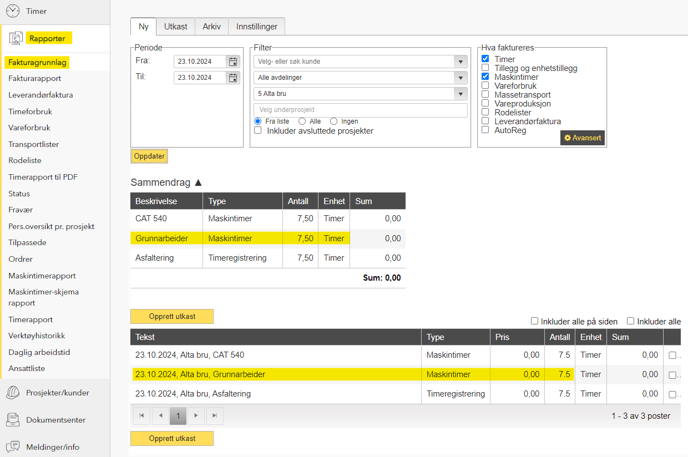Viewport: 688px width, 457px height.
Task: Sort summary by Beskrivelse column header
Action: pos(166,201)
